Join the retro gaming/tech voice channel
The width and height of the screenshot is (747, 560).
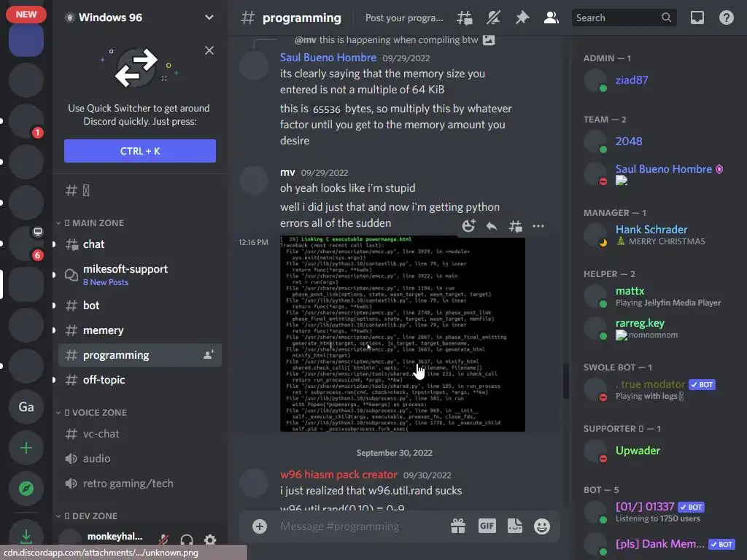click(x=139, y=483)
